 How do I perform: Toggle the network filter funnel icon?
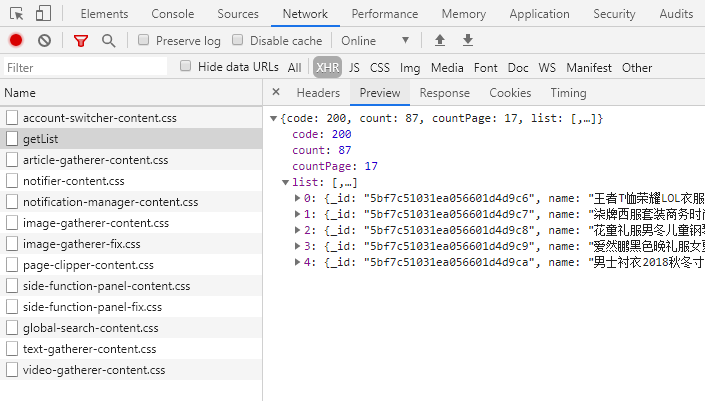click(x=81, y=40)
